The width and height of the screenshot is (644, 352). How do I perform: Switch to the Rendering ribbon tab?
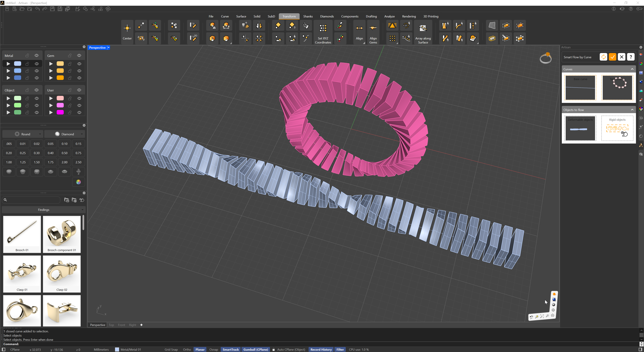pos(409,16)
